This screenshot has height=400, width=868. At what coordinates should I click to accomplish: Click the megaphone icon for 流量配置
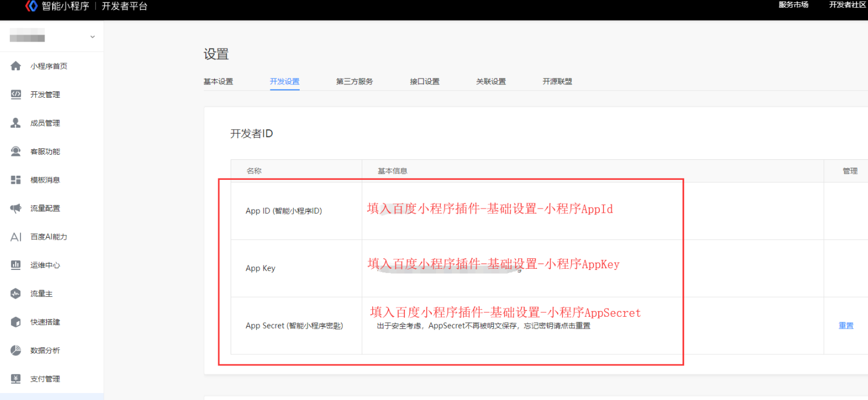pyautogui.click(x=16, y=208)
